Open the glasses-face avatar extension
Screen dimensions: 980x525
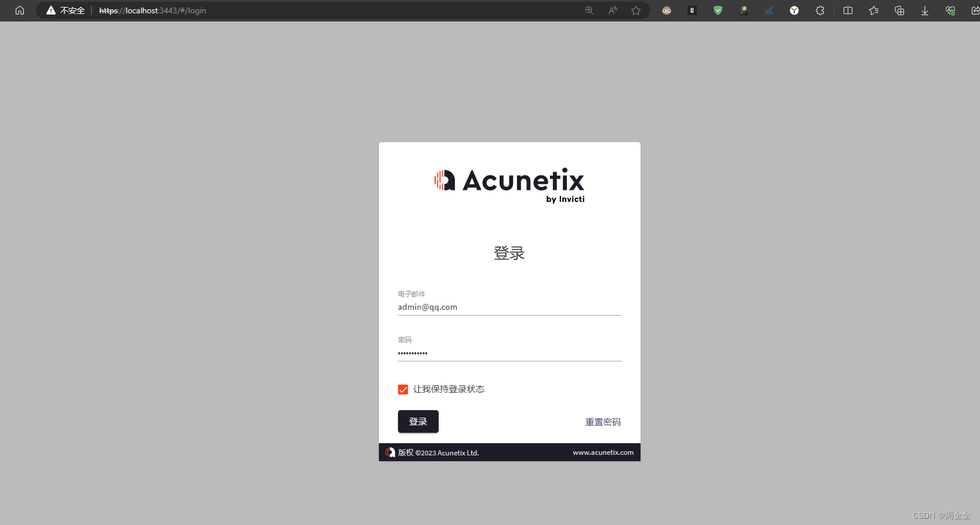click(667, 10)
